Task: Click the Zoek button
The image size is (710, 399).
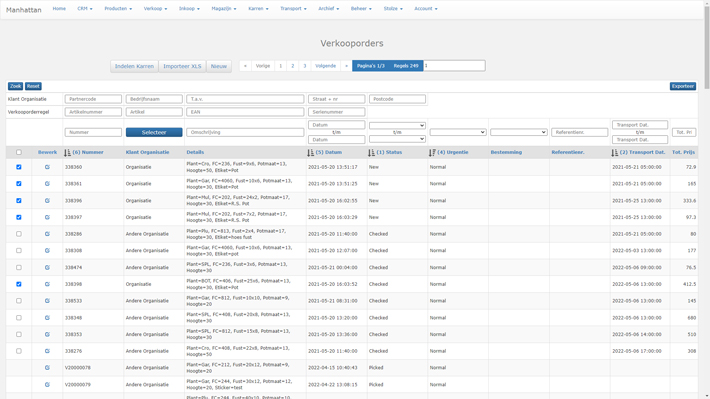Action: pyautogui.click(x=15, y=86)
